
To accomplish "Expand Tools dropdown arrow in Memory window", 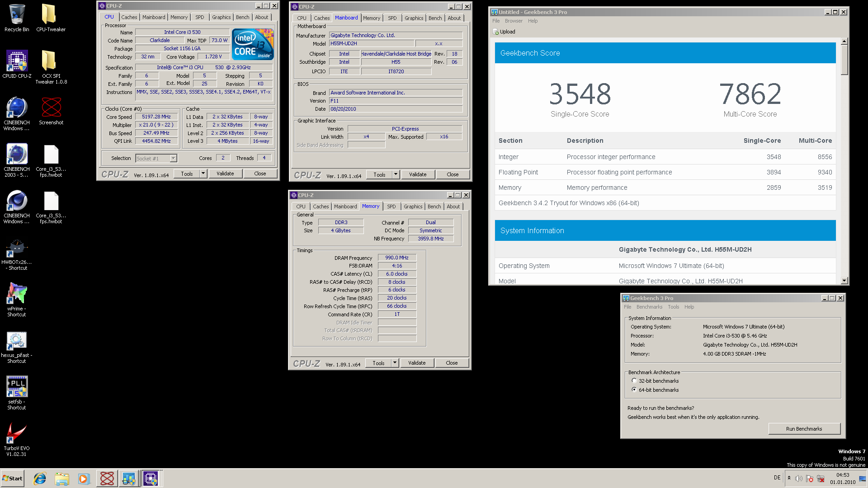I will pyautogui.click(x=395, y=363).
